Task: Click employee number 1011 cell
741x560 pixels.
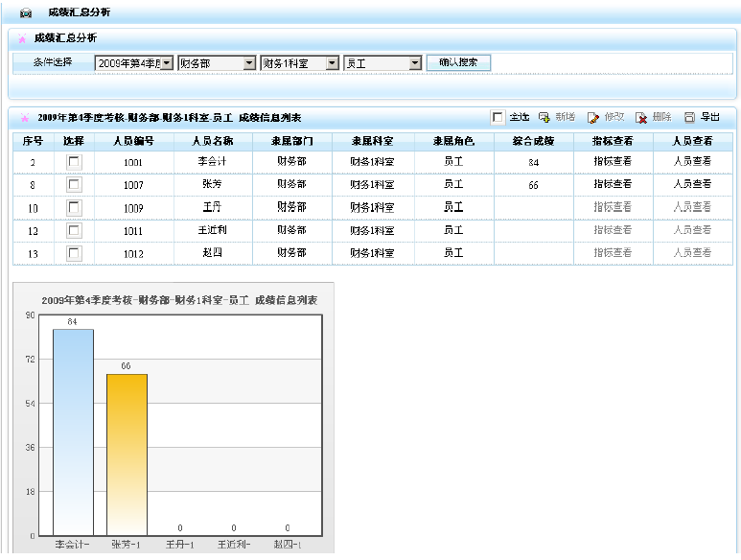Action: point(133,231)
